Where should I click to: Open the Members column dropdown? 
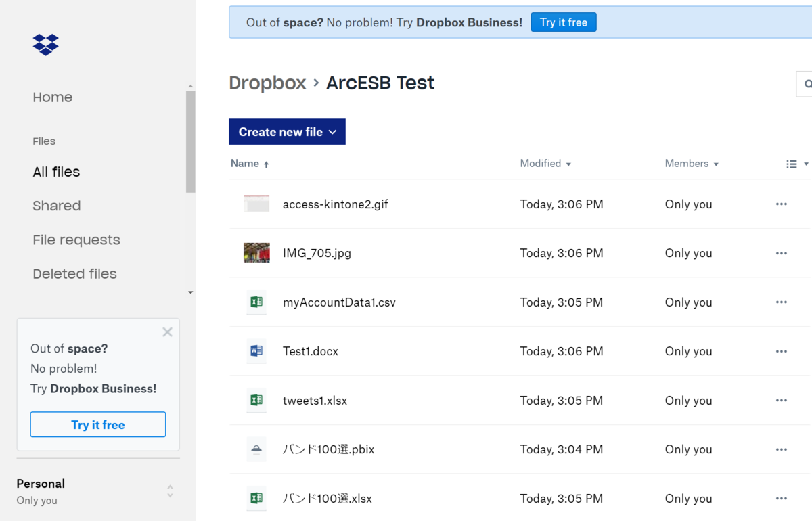pyautogui.click(x=692, y=164)
